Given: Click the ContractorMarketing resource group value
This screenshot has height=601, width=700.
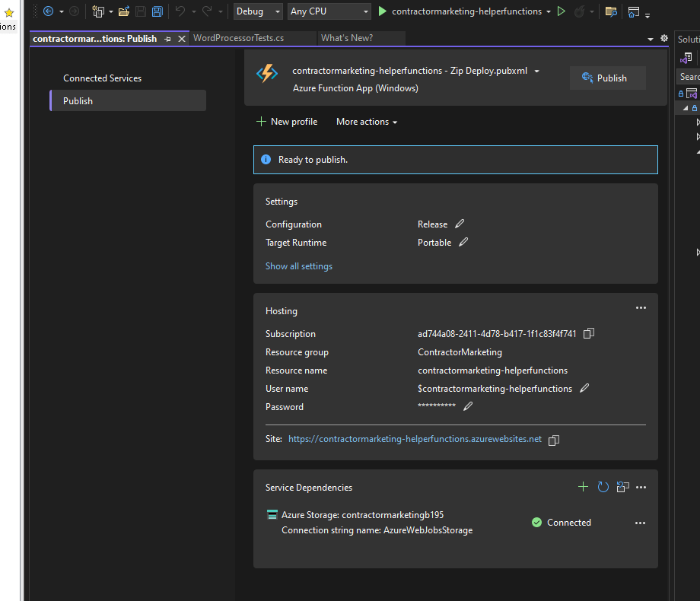Looking at the screenshot, I should click(460, 352).
